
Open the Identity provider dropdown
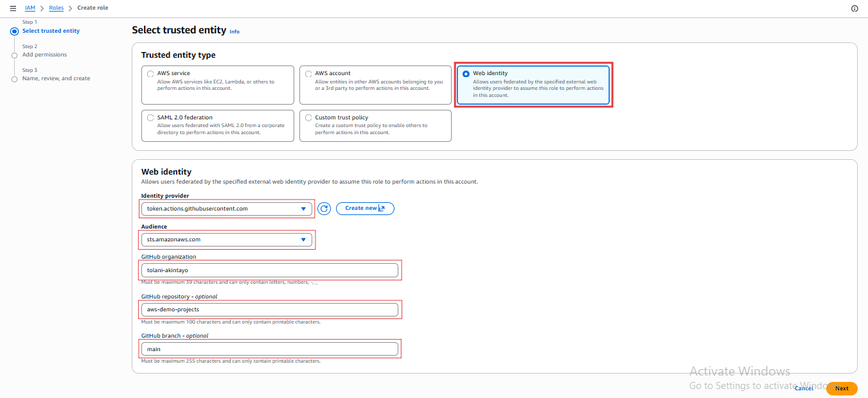pos(227,208)
